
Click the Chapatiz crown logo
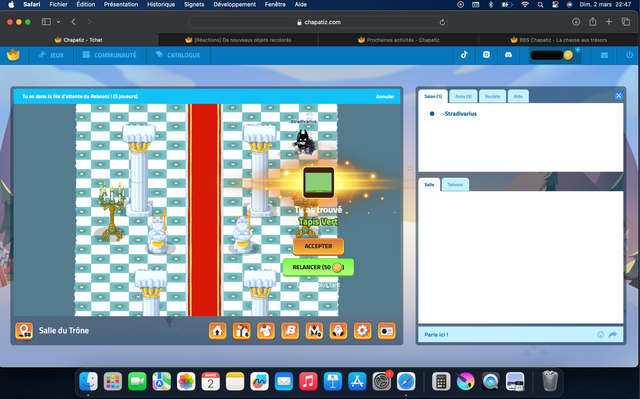pyautogui.click(x=13, y=55)
